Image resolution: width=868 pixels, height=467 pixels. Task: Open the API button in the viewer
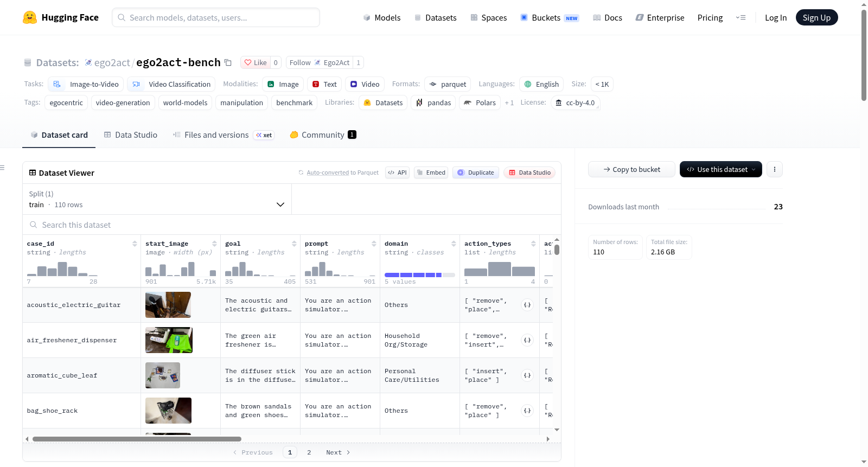pos(397,172)
